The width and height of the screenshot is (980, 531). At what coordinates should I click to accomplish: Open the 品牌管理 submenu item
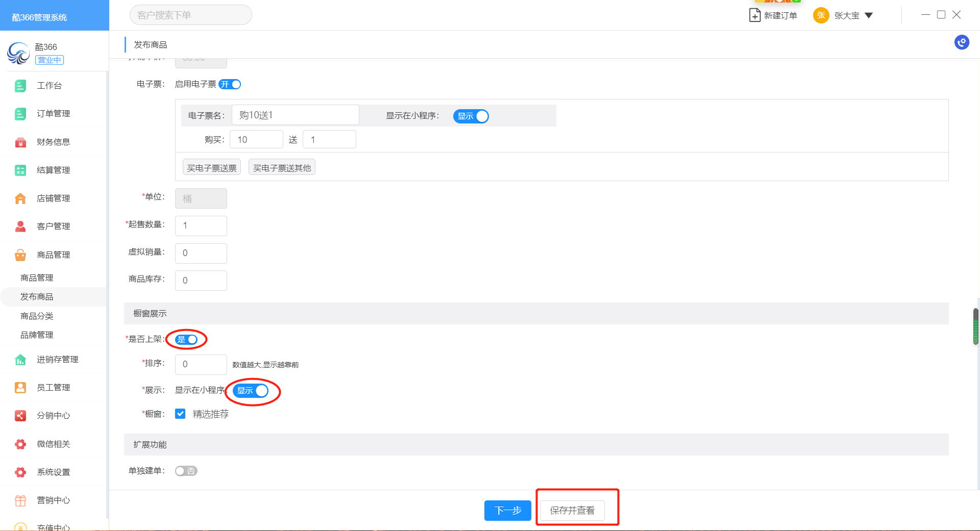point(37,335)
